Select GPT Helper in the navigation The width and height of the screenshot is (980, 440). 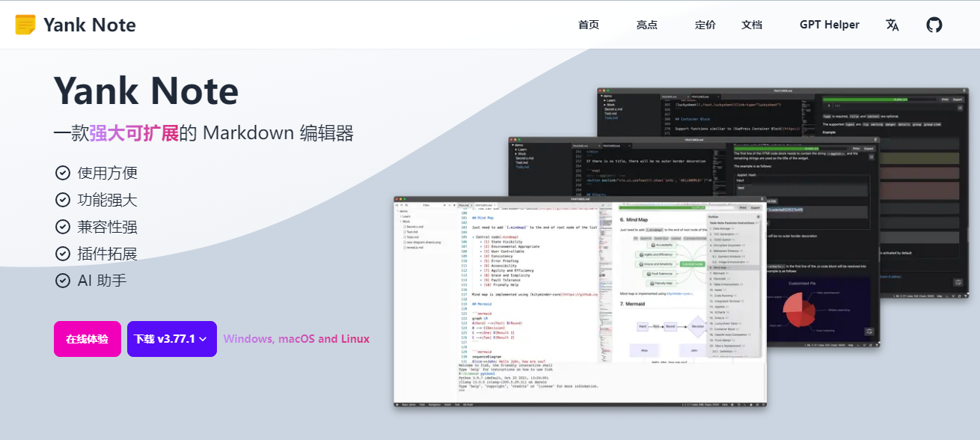point(829,24)
